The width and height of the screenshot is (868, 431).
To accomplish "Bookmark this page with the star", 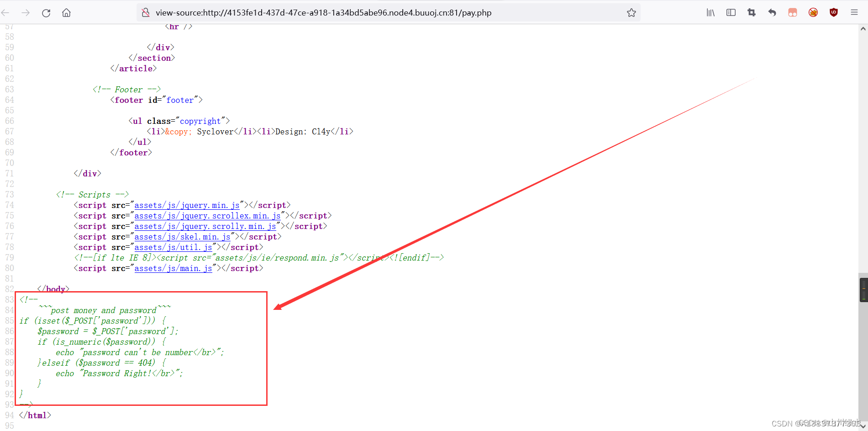I will [631, 13].
